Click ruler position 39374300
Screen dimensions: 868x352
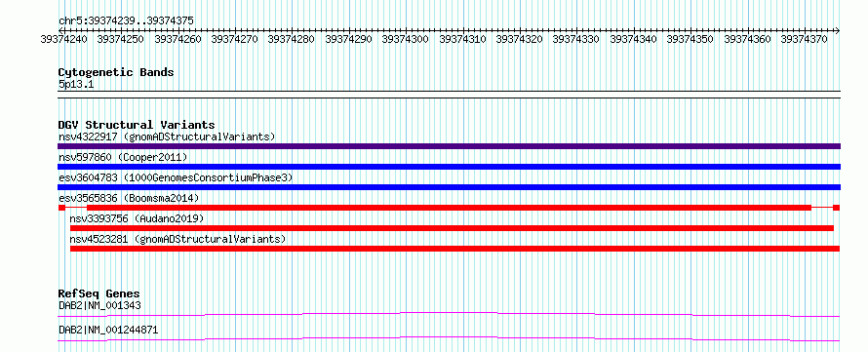coord(406,39)
